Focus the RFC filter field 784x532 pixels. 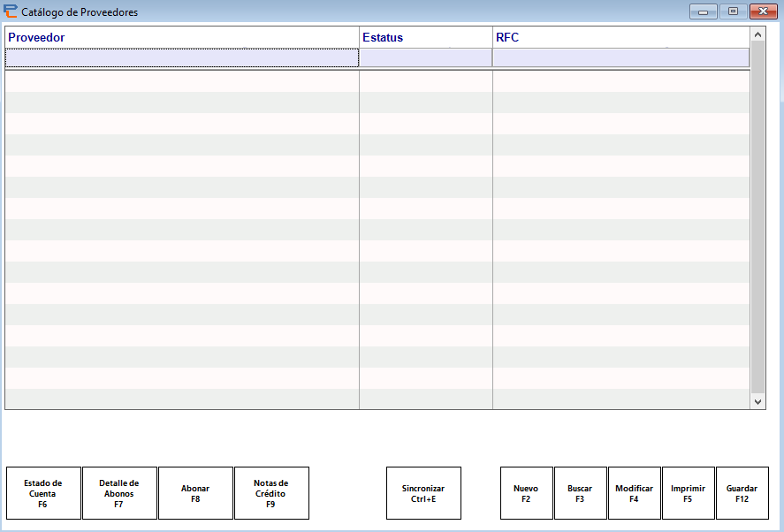(621, 58)
